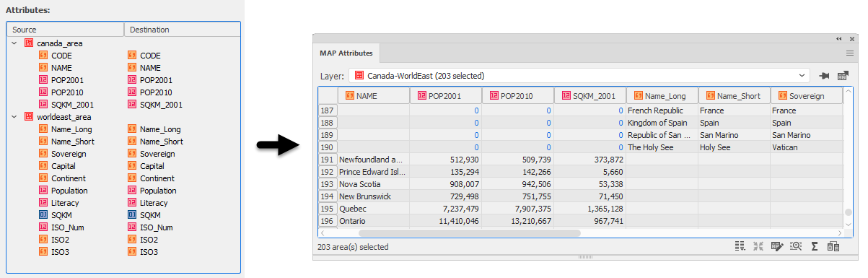
Task: Click the New Brunswick SQKM_2001 value 71,450
Action: [590, 196]
